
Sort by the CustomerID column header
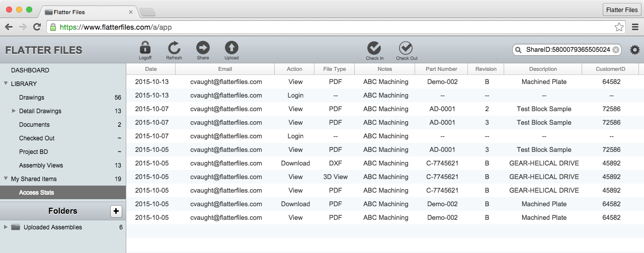[610, 69]
